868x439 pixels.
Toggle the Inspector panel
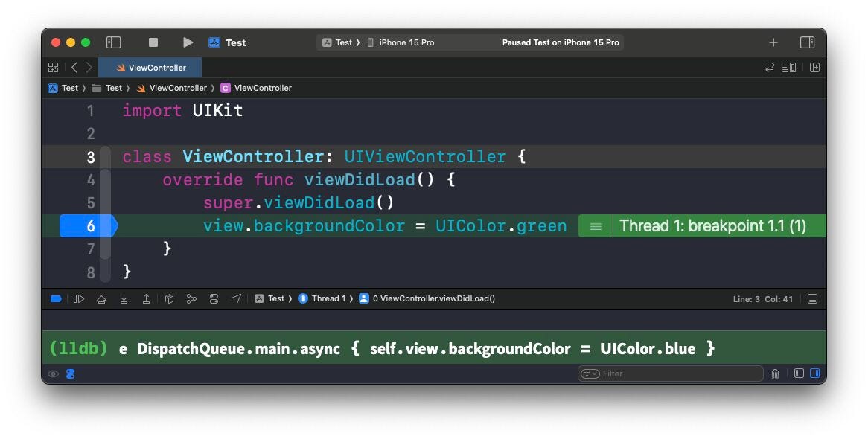tap(808, 42)
